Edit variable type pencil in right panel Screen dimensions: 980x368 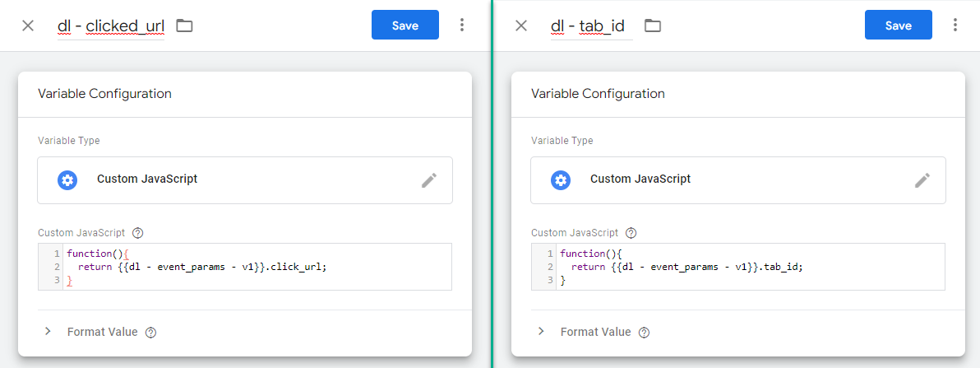click(x=922, y=180)
